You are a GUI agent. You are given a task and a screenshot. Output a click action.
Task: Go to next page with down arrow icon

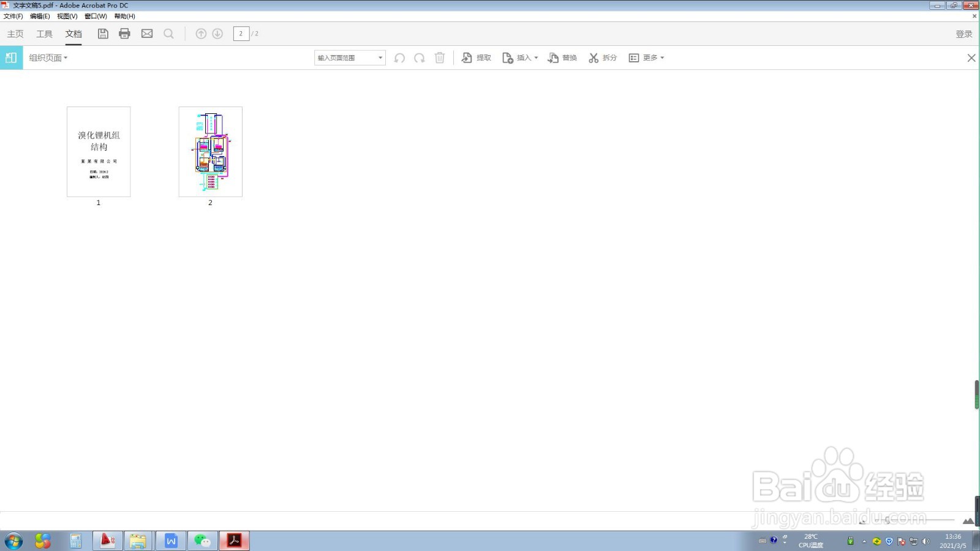[217, 34]
